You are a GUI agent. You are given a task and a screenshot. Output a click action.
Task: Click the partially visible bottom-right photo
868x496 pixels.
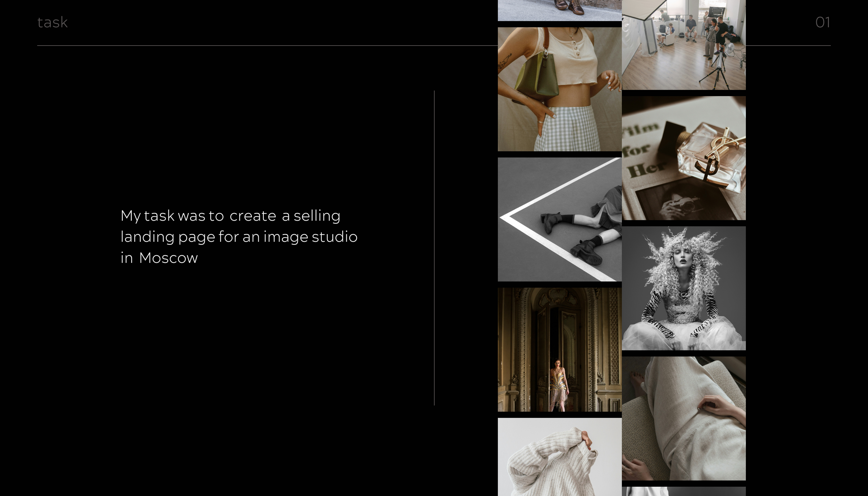click(684, 492)
